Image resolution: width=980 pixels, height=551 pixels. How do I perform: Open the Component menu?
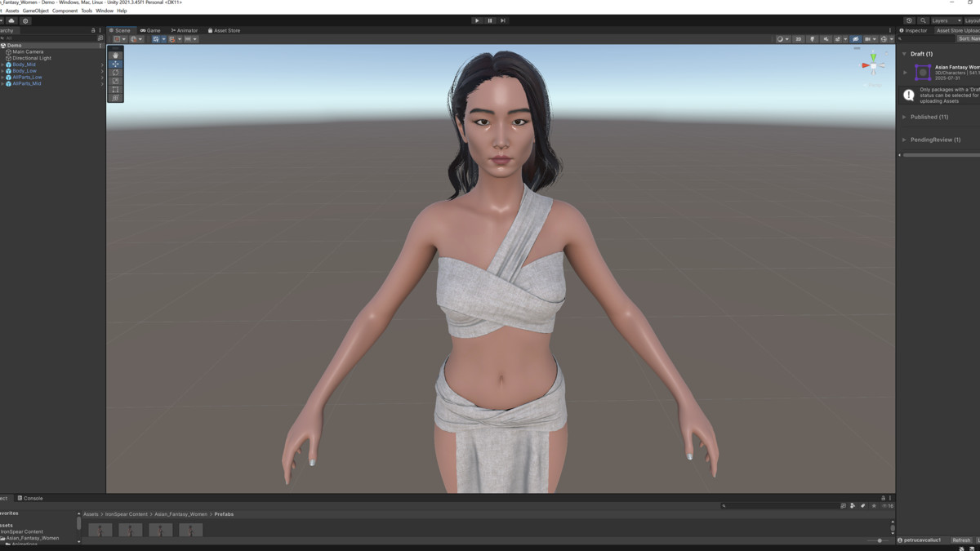pyautogui.click(x=65, y=11)
